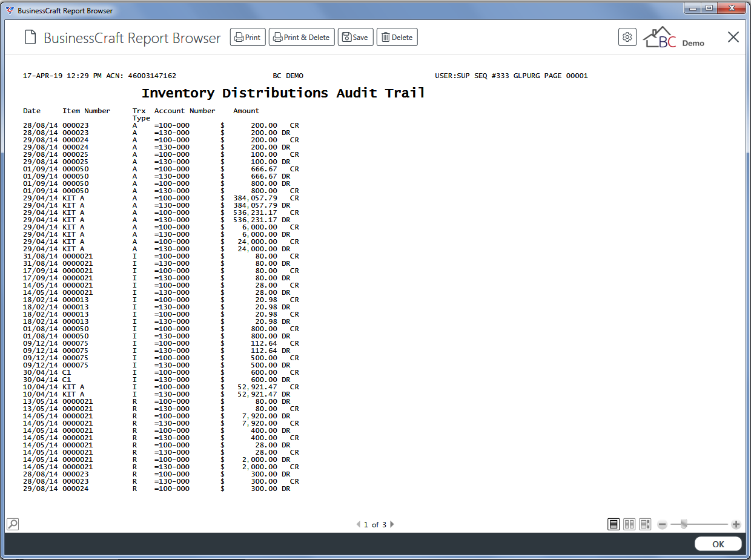Click the 'Inventory Distributions Audit Trail' heading
Image resolution: width=751 pixels, height=560 pixels.
point(283,93)
